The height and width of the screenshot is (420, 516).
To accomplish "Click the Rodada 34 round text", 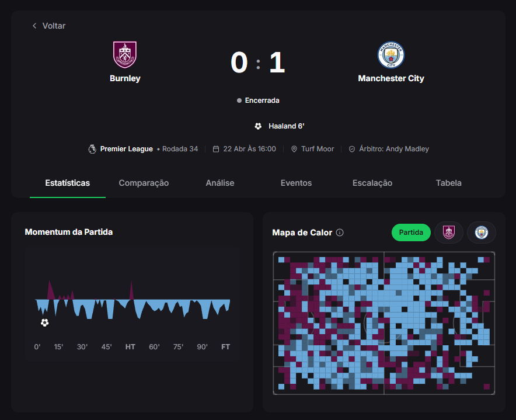I will coord(180,149).
